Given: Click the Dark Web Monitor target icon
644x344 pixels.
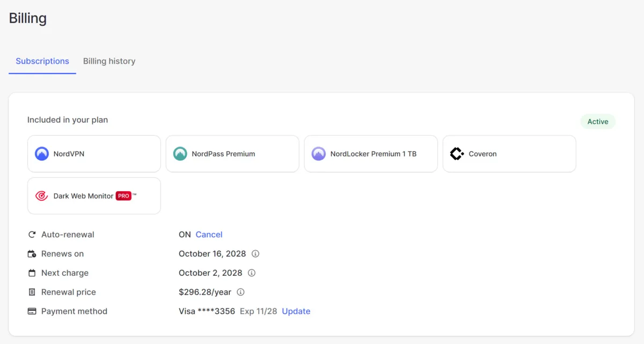Looking at the screenshot, I should point(42,196).
